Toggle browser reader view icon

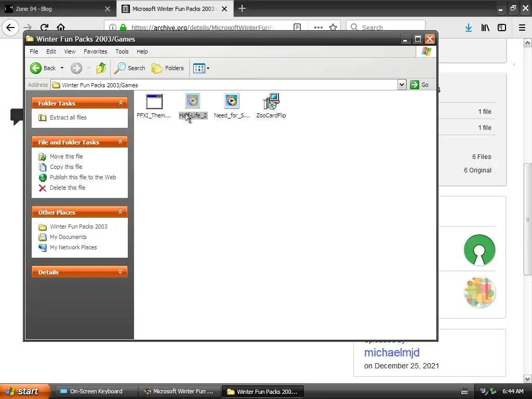click(297, 27)
